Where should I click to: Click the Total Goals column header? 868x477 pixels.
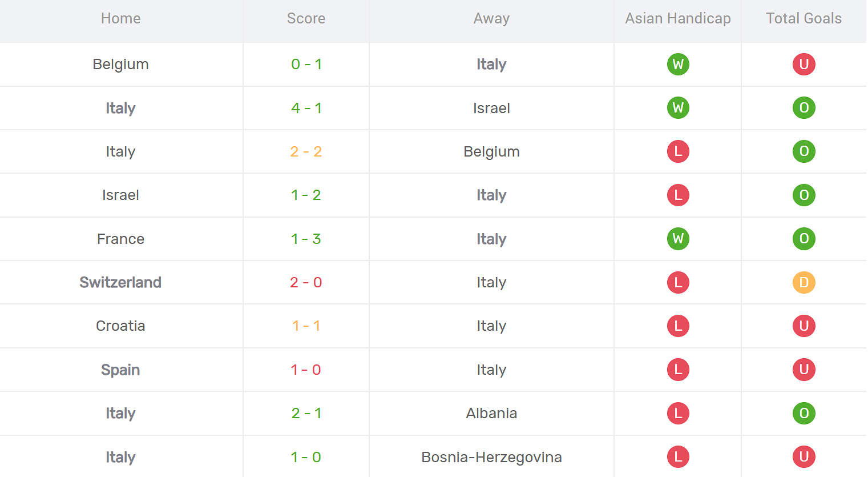[804, 19]
